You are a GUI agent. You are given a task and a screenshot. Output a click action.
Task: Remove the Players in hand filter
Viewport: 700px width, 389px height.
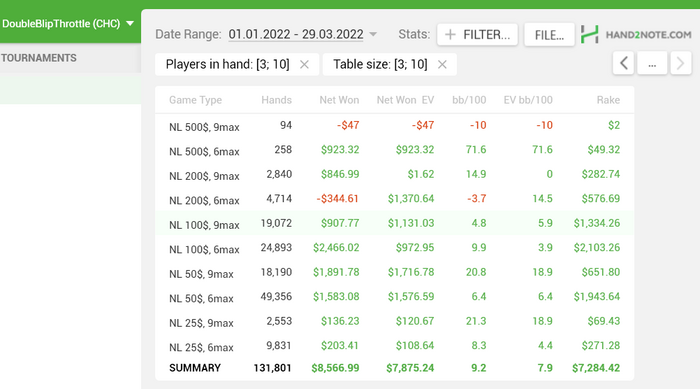[304, 65]
